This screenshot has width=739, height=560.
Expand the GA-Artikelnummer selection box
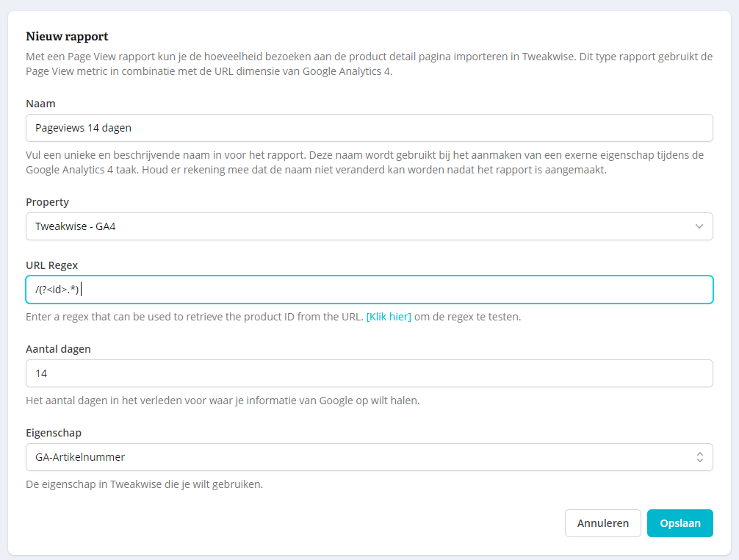click(369, 457)
